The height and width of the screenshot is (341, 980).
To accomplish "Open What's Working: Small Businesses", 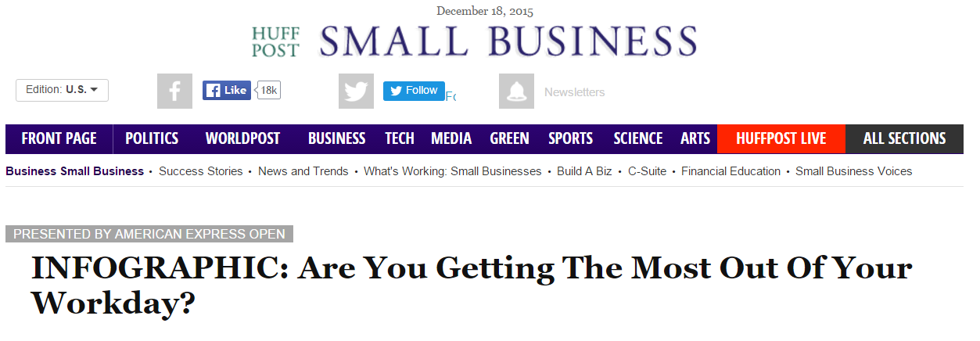I will click(453, 171).
